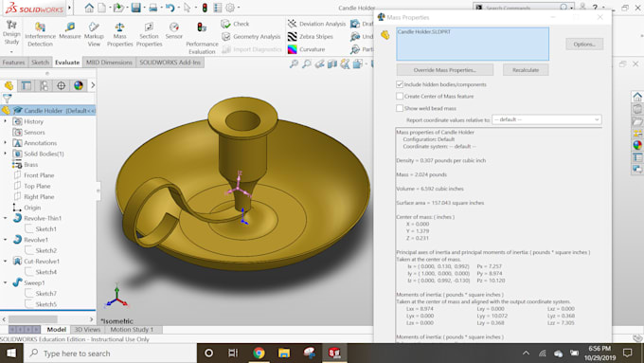
Task: Open Report coordinate values dropdown
Action: pos(546,119)
